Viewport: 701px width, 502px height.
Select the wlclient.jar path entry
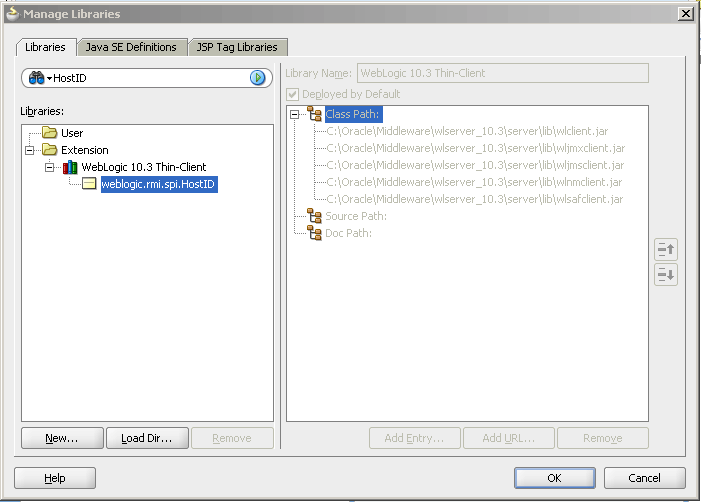point(467,131)
